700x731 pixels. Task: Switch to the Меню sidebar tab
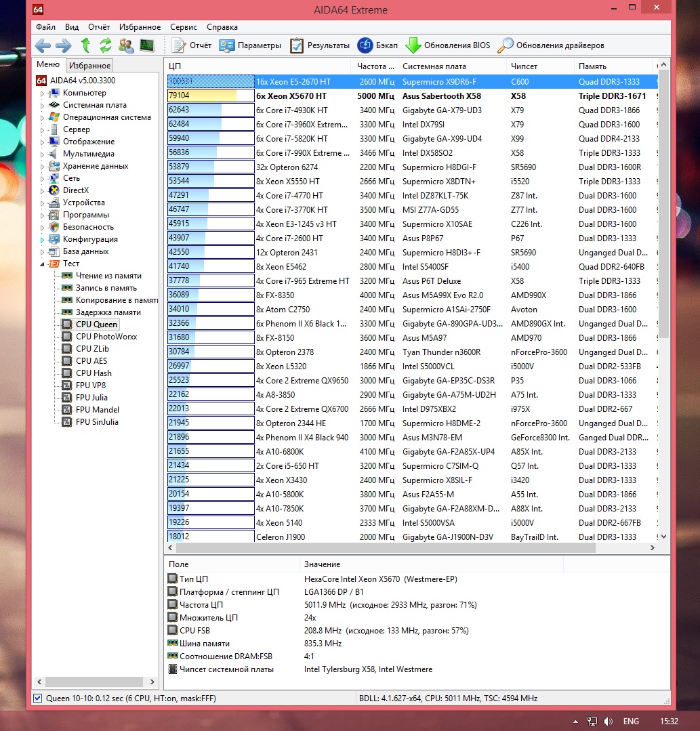click(x=48, y=64)
